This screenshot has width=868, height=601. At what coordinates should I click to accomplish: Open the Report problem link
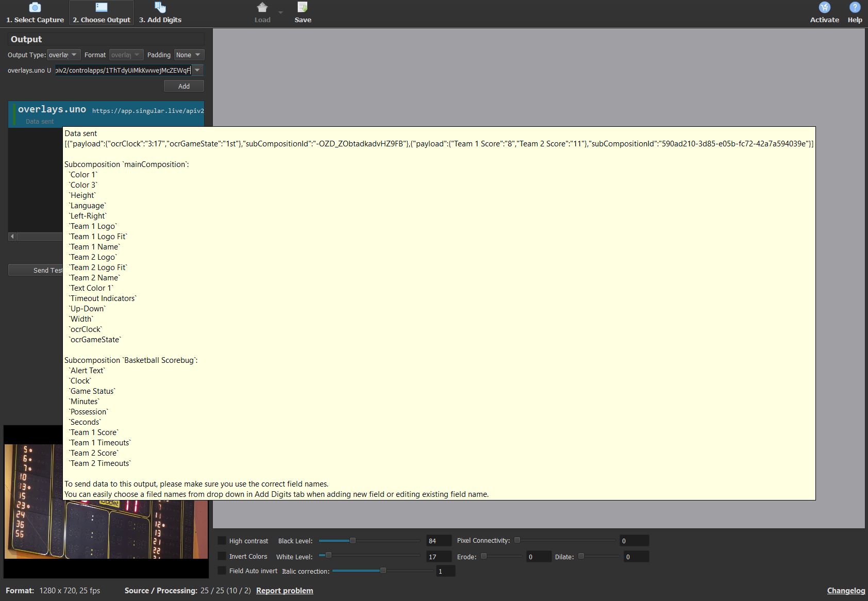point(285,591)
